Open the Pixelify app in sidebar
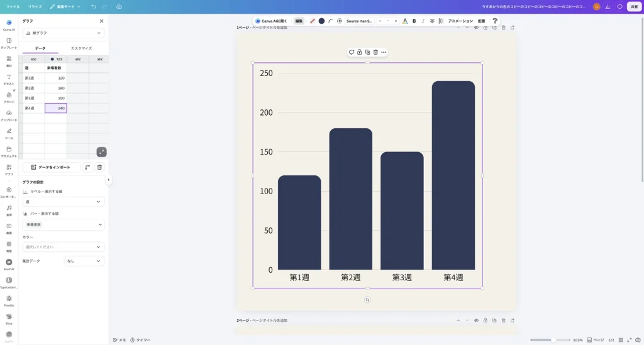 (x=9, y=300)
